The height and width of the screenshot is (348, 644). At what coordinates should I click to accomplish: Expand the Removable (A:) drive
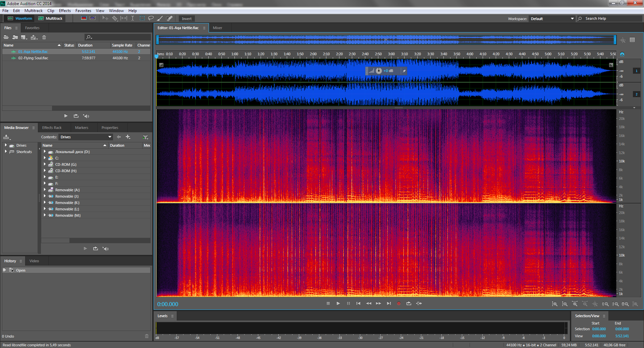click(x=45, y=190)
